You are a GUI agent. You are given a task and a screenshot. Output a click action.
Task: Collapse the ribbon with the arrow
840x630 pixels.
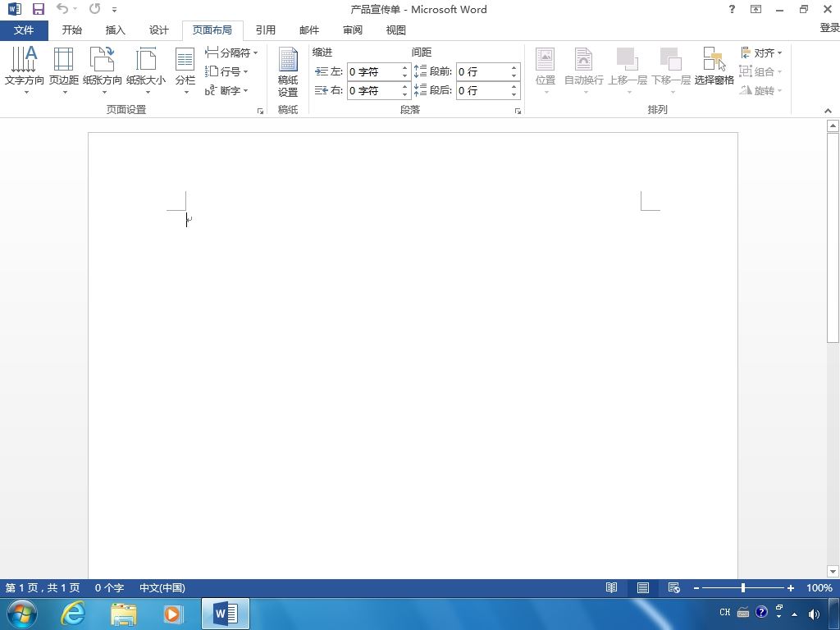click(829, 111)
